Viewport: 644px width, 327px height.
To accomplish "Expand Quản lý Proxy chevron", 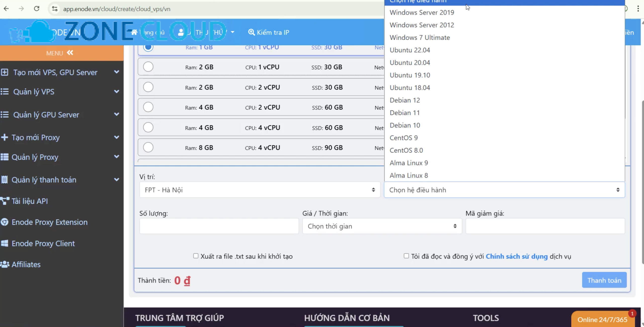I will coord(116,156).
